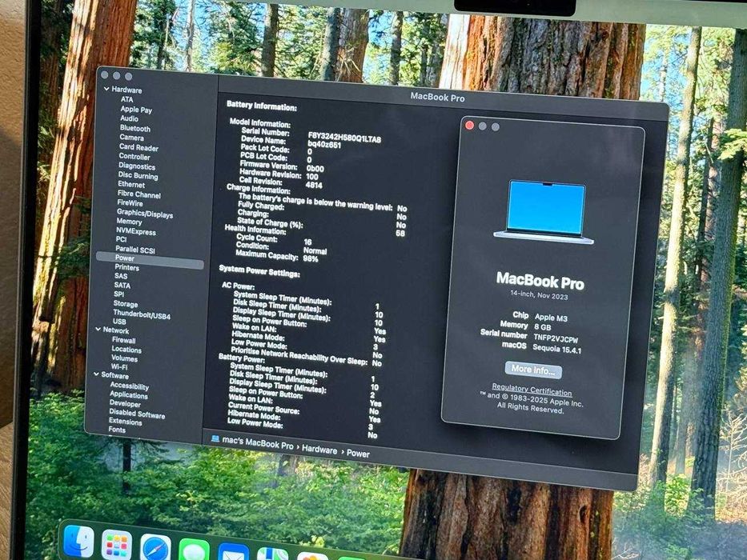Collapse the Hardware section in sidebar

(106, 89)
